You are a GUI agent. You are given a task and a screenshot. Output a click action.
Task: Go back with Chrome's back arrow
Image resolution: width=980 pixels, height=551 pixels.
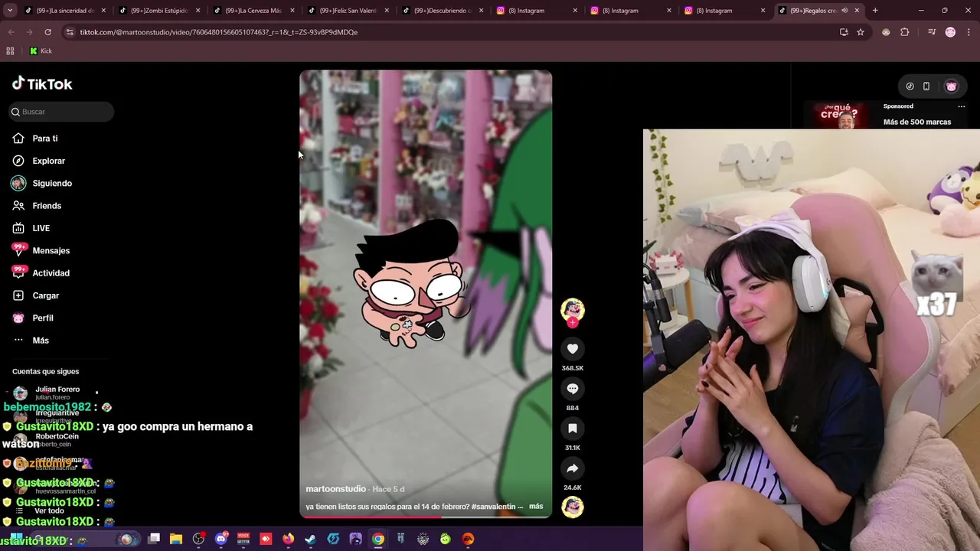[11, 32]
